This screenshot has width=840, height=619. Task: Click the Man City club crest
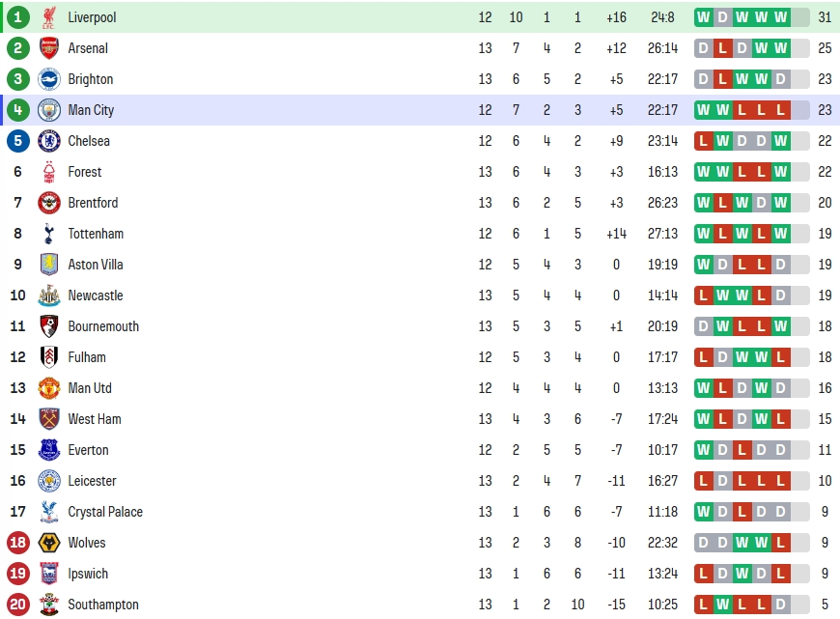[x=48, y=110]
